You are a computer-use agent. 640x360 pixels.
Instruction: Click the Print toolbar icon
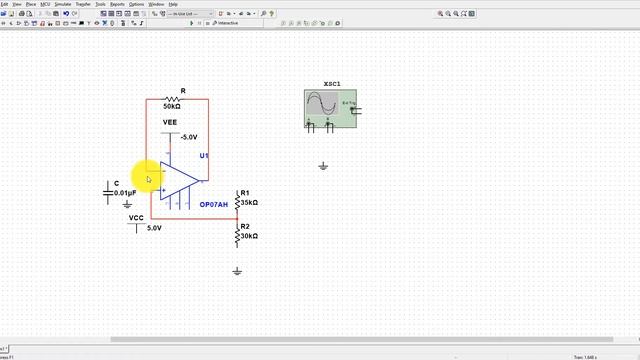[x=22, y=13]
